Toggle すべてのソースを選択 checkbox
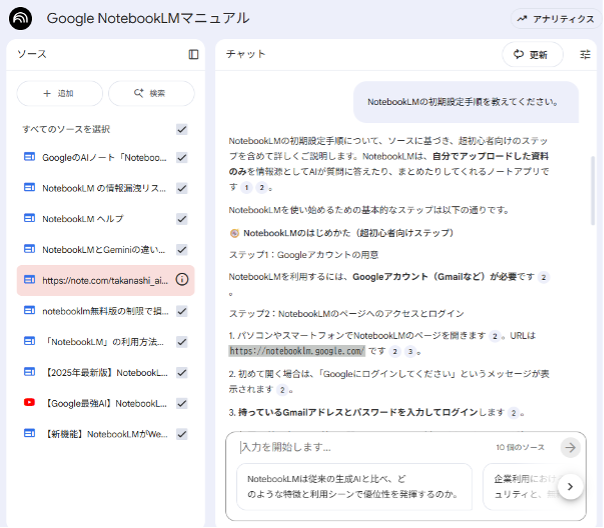Screen dimensions: 604x528 click(x=182, y=129)
